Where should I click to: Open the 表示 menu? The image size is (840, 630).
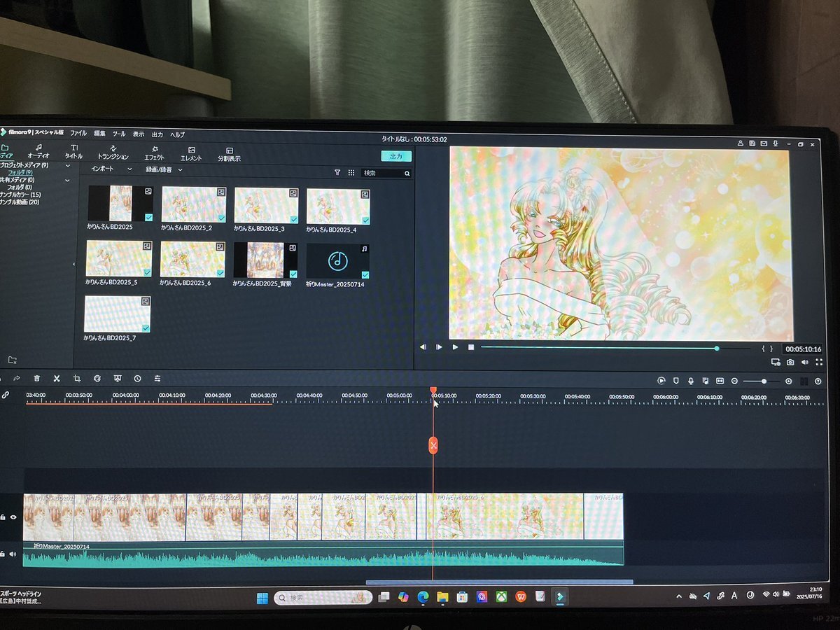pyautogui.click(x=139, y=134)
